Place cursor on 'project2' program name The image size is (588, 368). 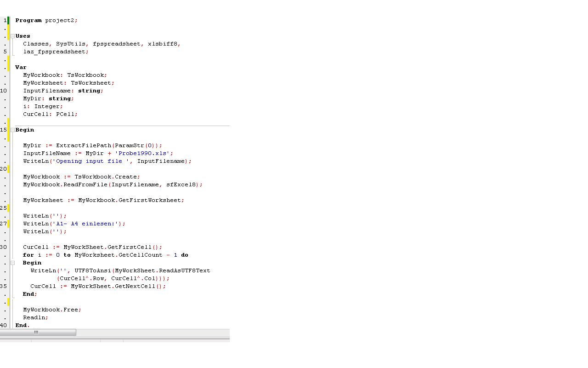(60, 20)
